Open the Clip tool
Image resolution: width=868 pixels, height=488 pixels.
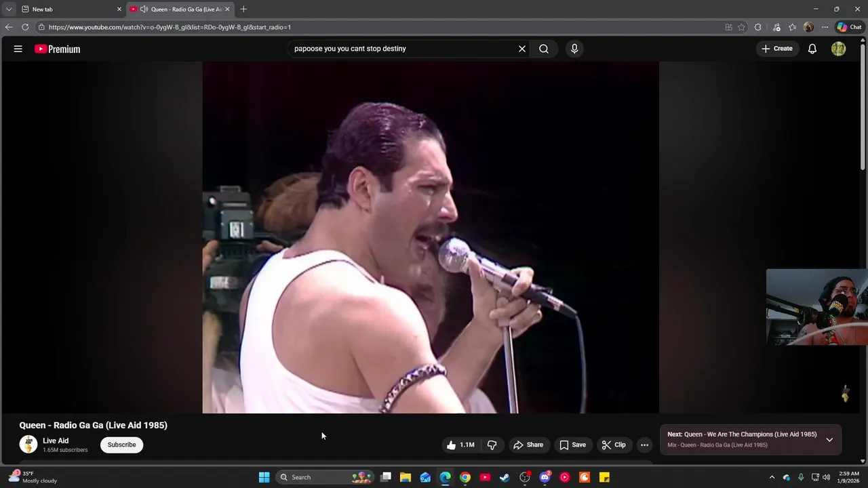[x=614, y=445]
